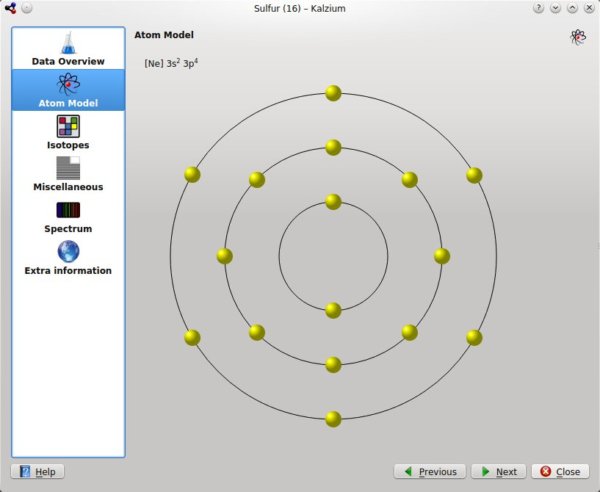Image resolution: width=600 pixels, height=492 pixels.
Task: Go to the Previous element
Action: pos(430,472)
